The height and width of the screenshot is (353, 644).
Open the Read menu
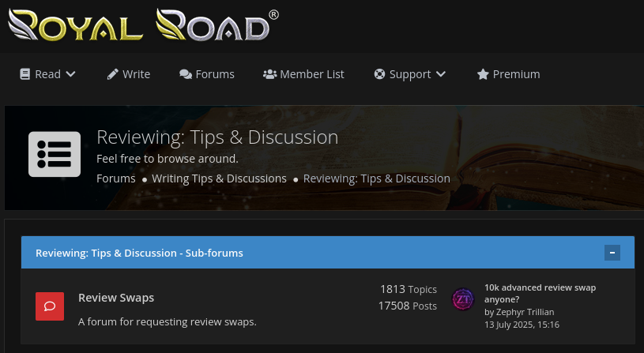pos(48,74)
